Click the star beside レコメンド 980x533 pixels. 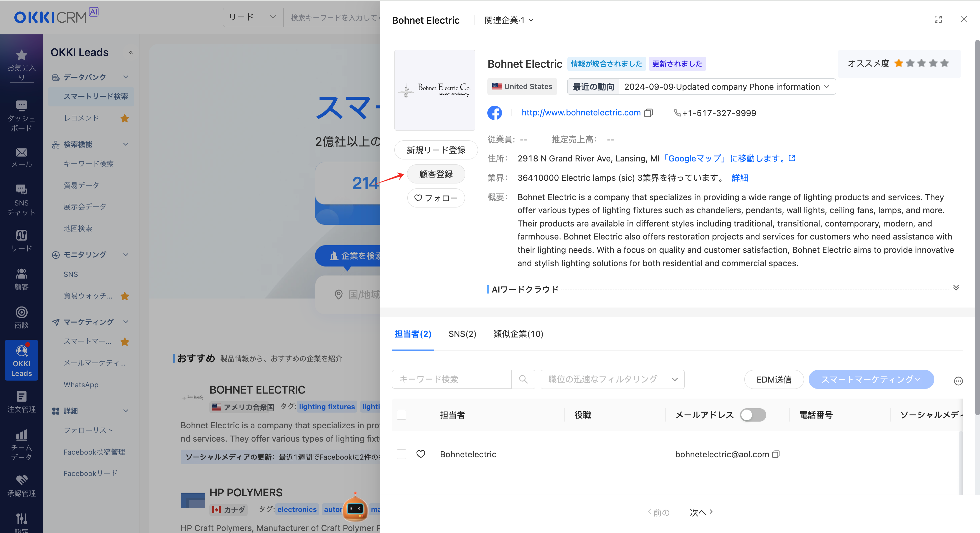[x=125, y=118]
